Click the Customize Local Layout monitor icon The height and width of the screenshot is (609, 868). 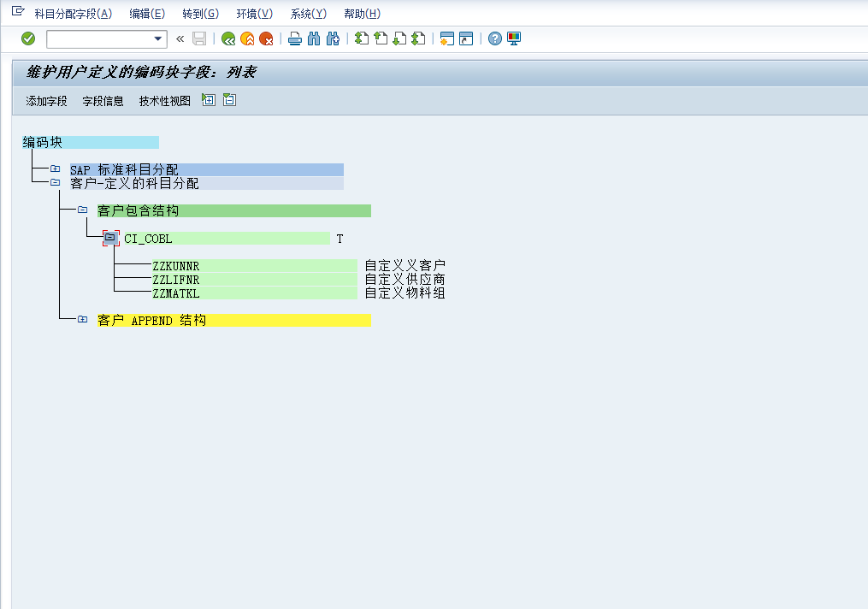coord(514,38)
